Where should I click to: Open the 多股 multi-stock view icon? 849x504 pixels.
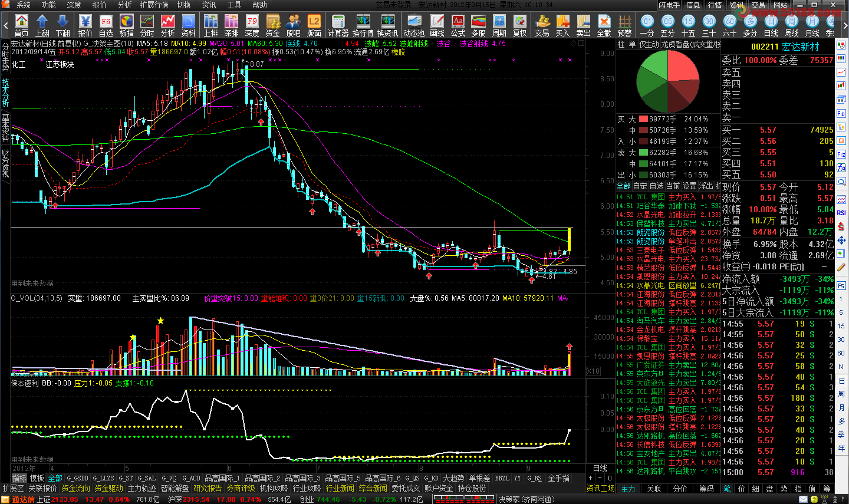479,26
